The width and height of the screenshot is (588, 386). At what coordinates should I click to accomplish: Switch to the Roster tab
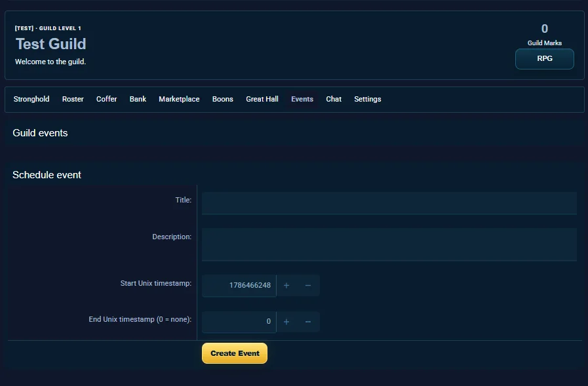[x=73, y=100]
